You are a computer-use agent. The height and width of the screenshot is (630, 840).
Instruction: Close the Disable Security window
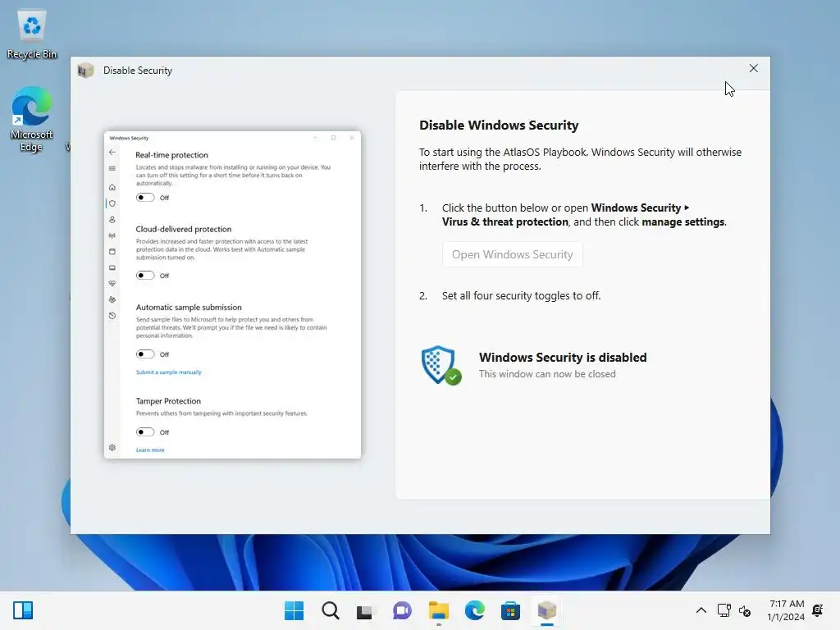click(x=753, y=68)
